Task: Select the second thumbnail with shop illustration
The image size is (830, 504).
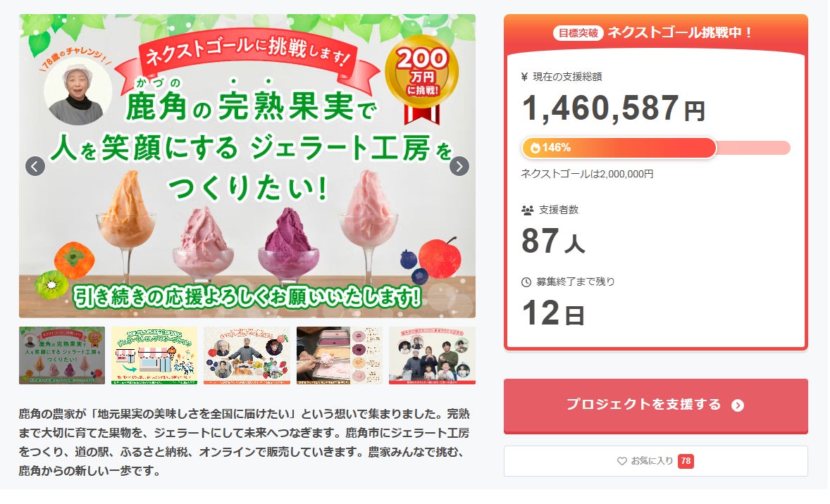Action: point(154,355)
